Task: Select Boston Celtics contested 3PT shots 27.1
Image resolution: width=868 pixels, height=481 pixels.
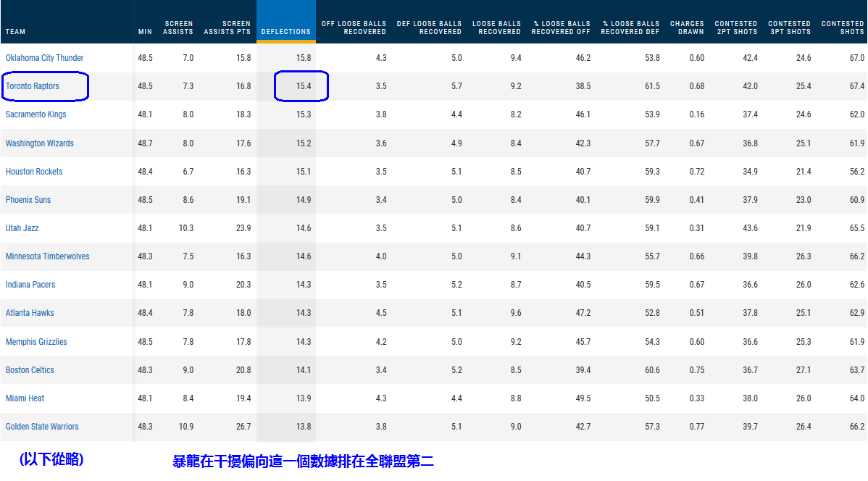Action: pos(804,369)
